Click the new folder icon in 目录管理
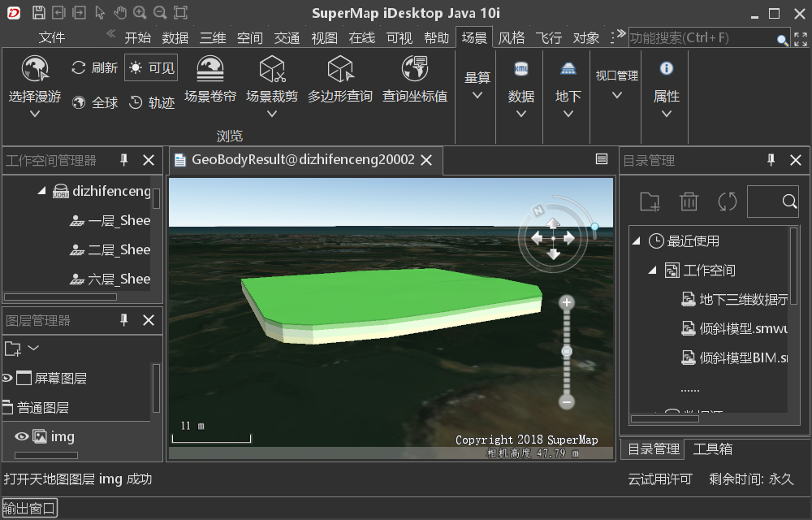 pyautogui.click(x=650, y=201)
